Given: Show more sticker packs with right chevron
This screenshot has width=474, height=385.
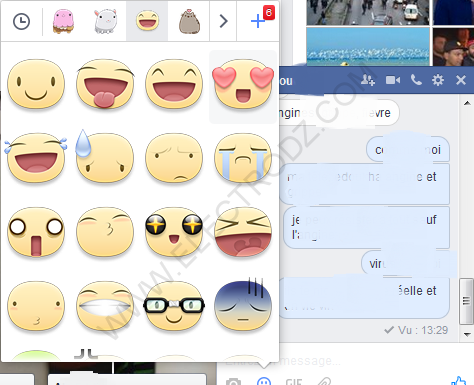Looking at the screenshot, I should click(x=223, y=22).
